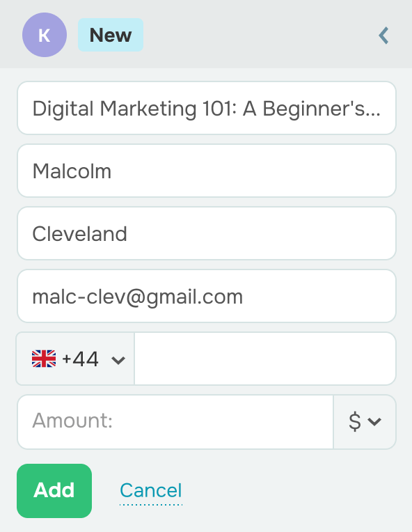Click the last name field containing Cleveland
The width and height of the screenshot is (412, 532).
207,233
